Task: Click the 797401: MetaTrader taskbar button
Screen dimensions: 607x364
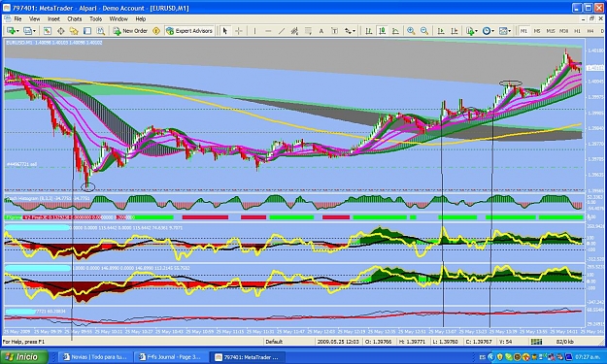Action: click(x=248, y=357)
